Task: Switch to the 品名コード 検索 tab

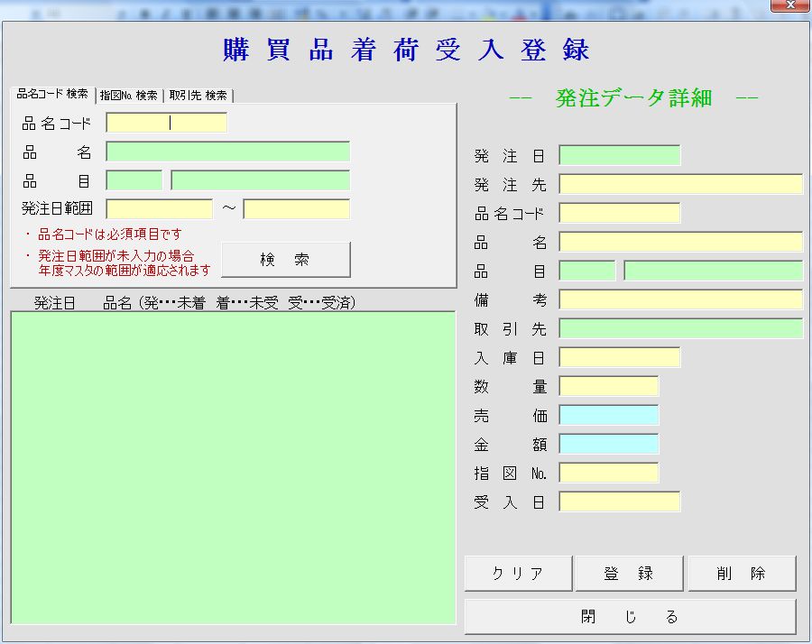Action: pos(52,95)
